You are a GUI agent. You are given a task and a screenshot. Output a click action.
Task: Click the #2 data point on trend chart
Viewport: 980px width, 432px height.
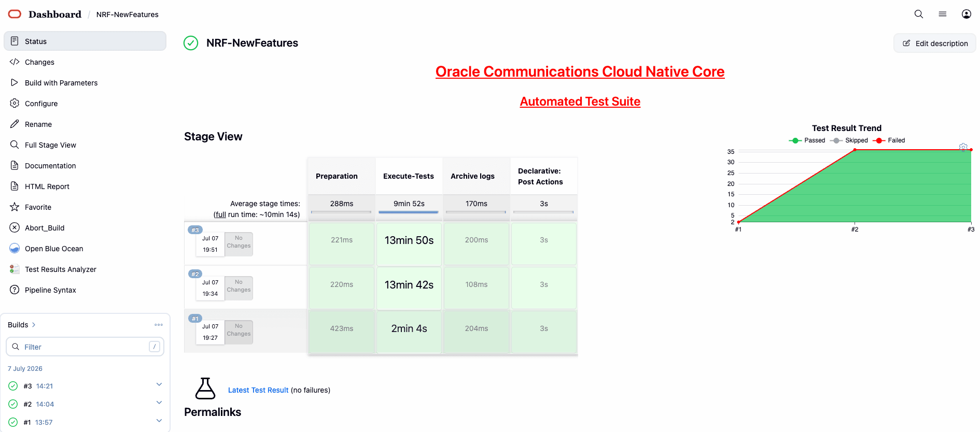[855, 150]
